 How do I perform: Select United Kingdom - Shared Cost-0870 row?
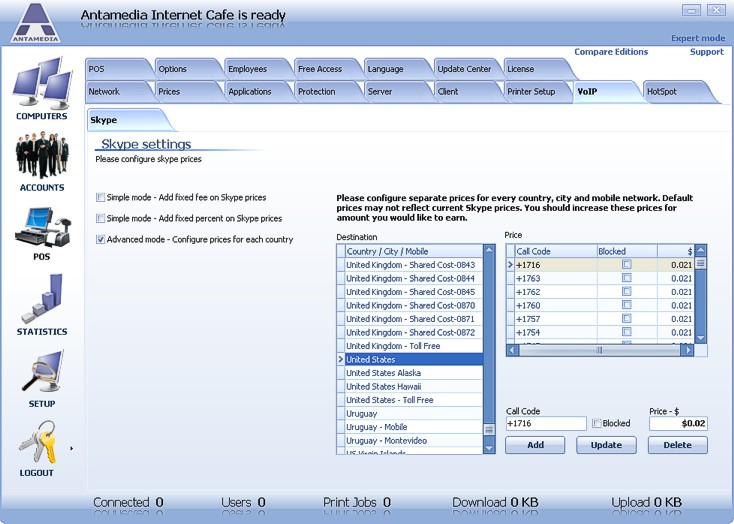pos(414,305)
